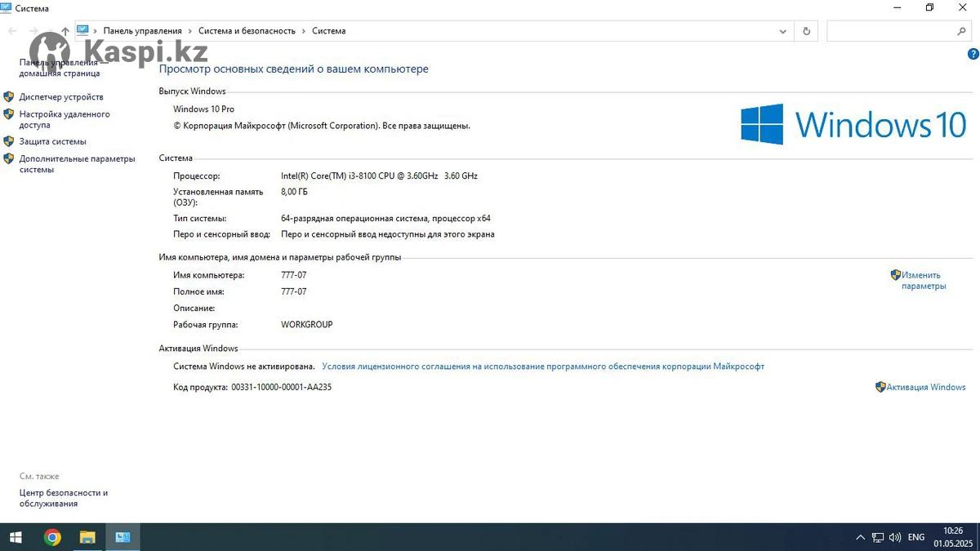Click the volume speaker icon in tray
The height and width of the screenshot is (551, 980).
click(895, 537)
